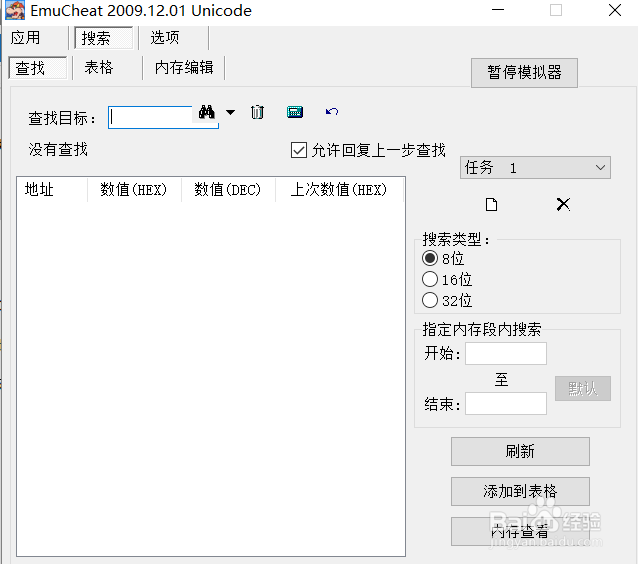638x564 pixels.
Task: Click the calculator icon
Action: pyautogui.click(x=295, y=112)
